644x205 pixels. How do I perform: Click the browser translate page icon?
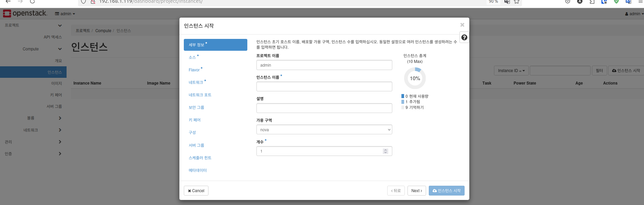tap(507, 2)
